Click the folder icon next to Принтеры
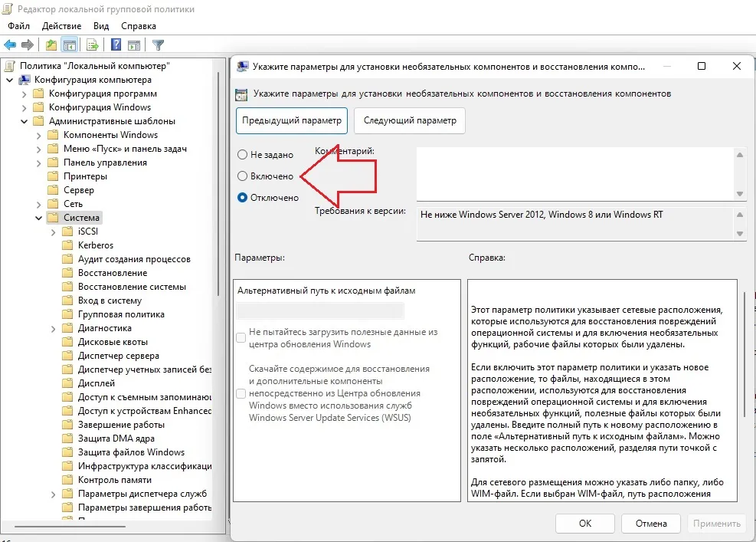 tap(54, 176)
